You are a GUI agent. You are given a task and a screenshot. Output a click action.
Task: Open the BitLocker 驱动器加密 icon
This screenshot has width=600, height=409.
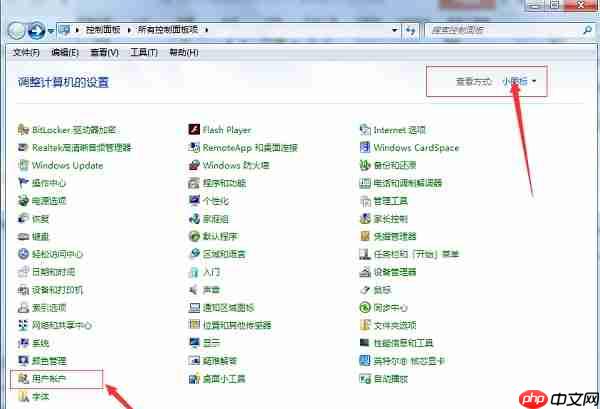click(x=23, y=130)
